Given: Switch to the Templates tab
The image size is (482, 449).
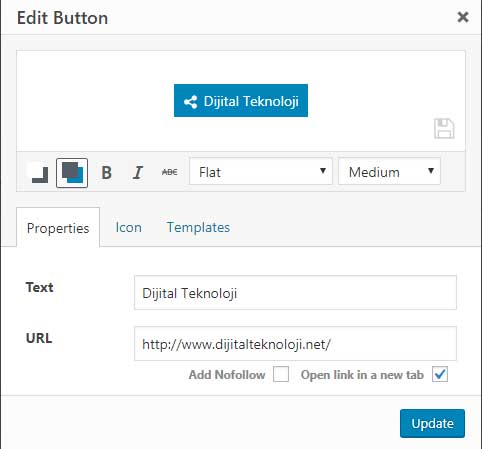Looking at the screenshot, I should pyautogui.click(x=198, y=227).
